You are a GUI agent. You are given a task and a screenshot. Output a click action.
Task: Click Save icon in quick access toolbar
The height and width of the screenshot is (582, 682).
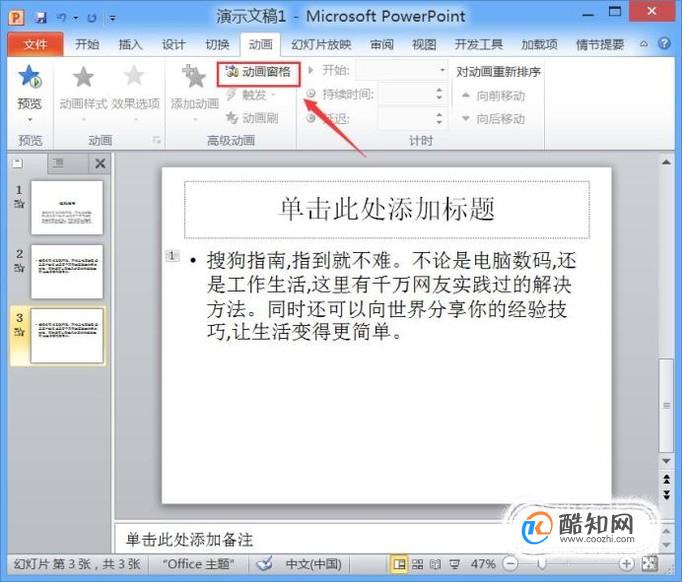[41, 18]
